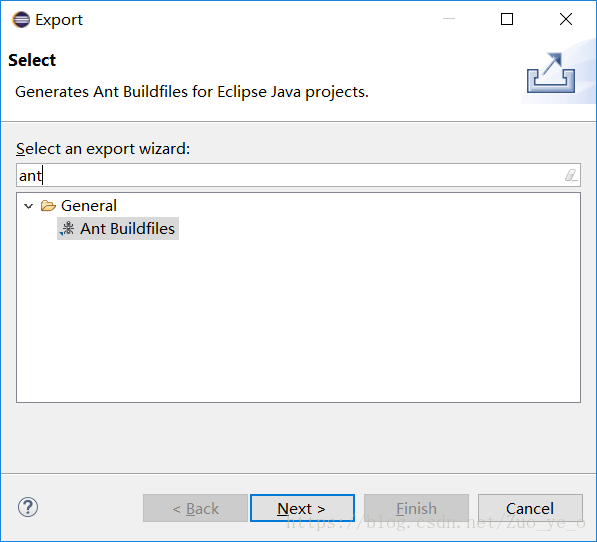
Task: Close the Export dialog window
Action: [566, 19]
